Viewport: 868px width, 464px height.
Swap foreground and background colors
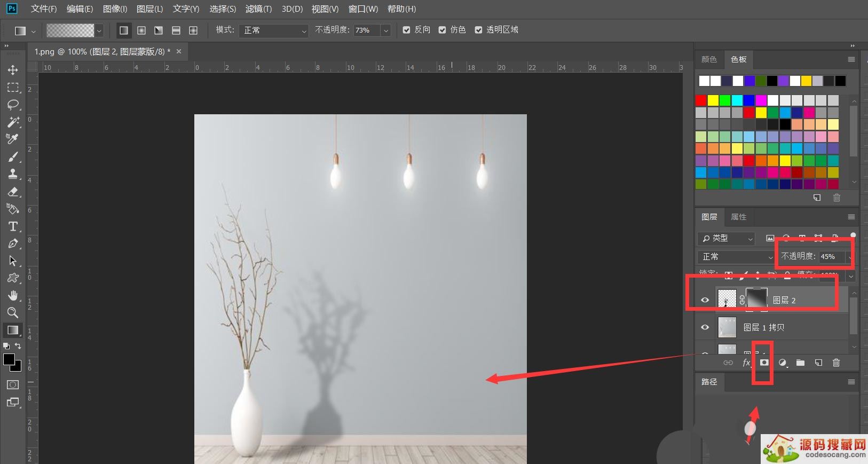18,346
